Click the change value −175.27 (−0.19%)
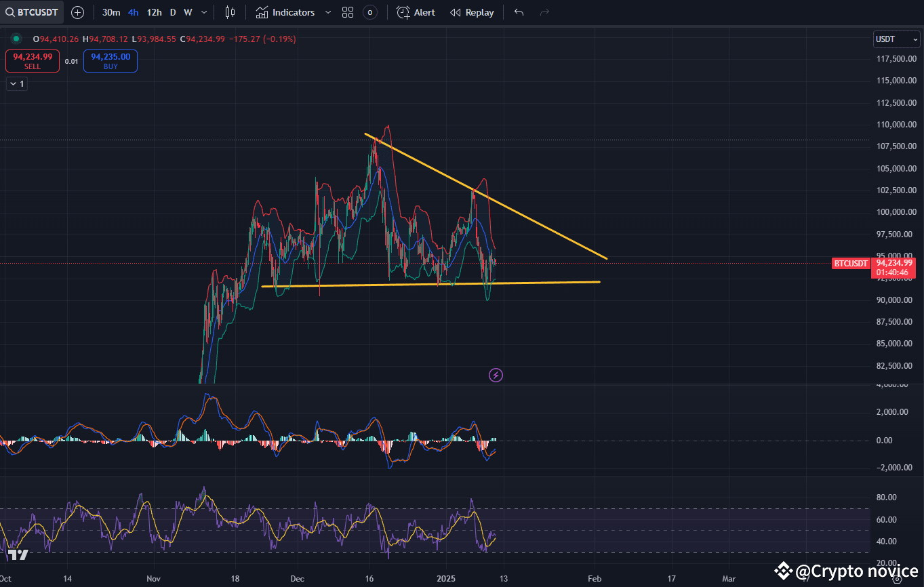 pos(262,39)
